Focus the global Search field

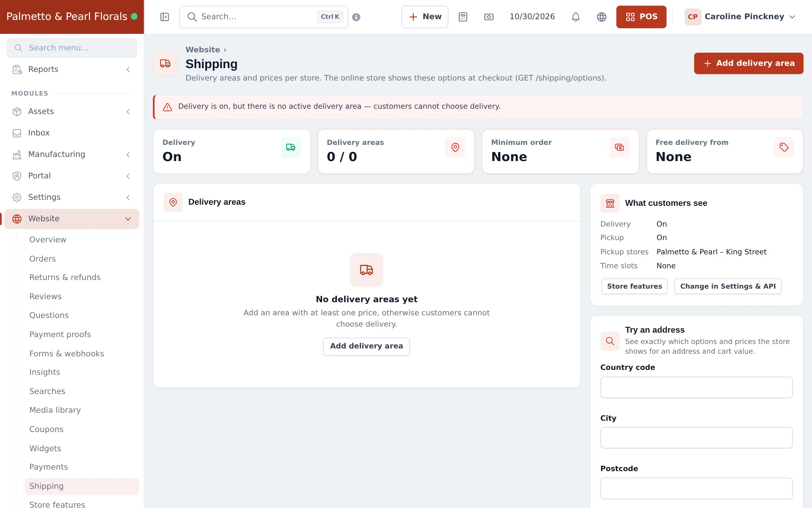[264, 17]
